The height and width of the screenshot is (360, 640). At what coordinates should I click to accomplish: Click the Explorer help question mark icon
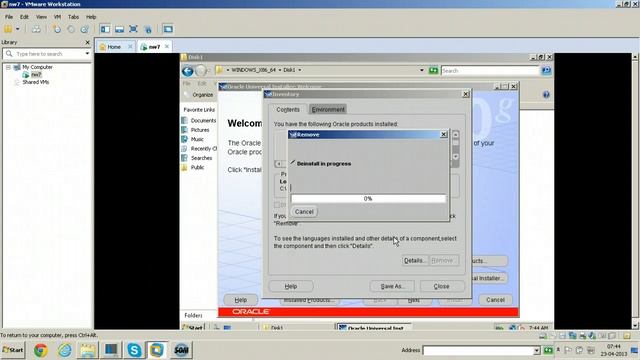click(x=546, y=95)
